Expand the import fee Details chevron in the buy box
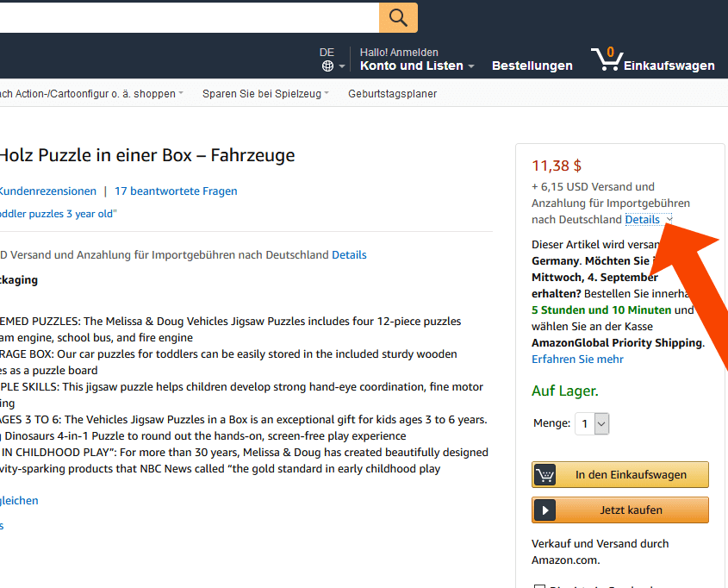 [669, 220]
